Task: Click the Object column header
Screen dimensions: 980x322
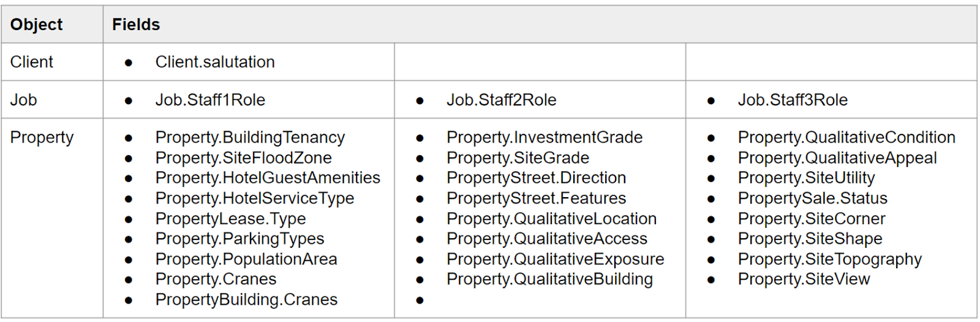Action: pyautogui.click(x=36, y=24)
